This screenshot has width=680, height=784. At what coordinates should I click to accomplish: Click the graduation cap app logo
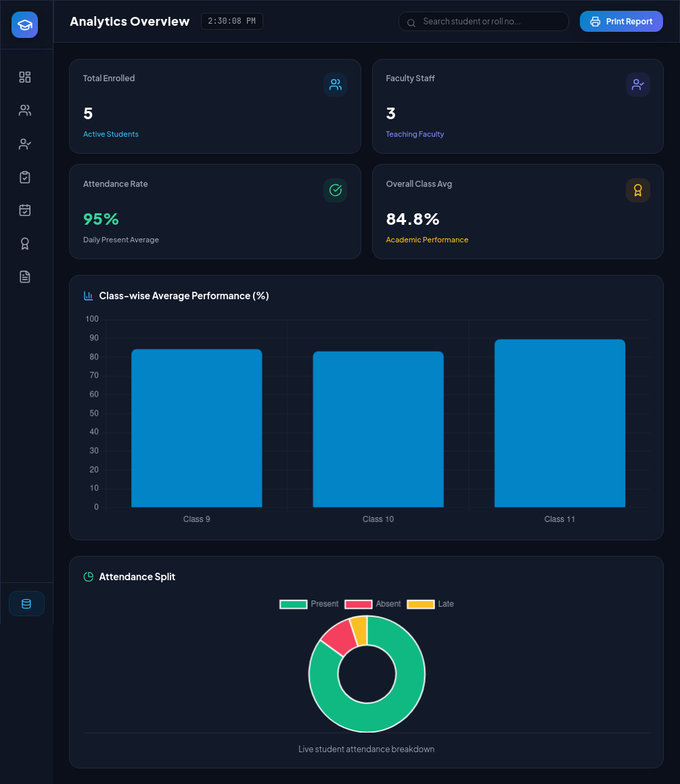[x=24, y=24]
